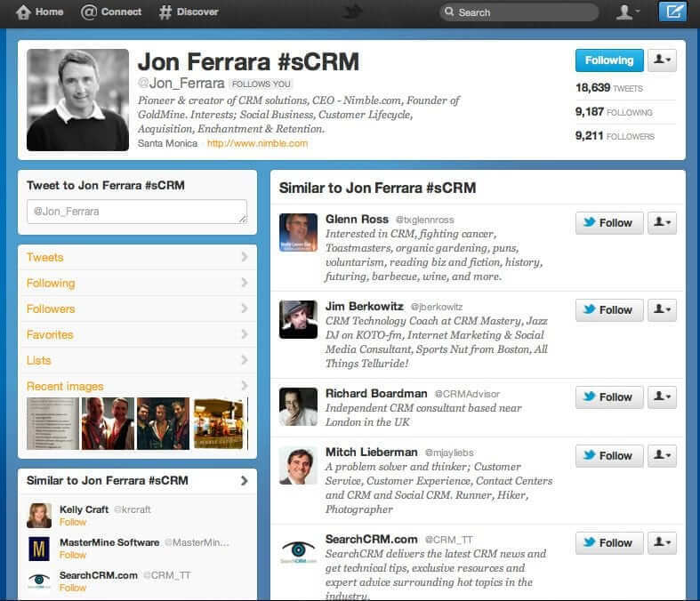Click the SearchCRM.com eye logo in main list
The image size is (700, 601).
pyautogui.click(x=298, y=551)
